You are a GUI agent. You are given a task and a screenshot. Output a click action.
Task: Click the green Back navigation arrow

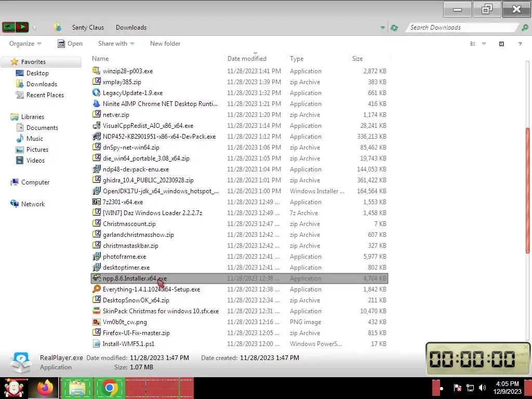[9, 27]
